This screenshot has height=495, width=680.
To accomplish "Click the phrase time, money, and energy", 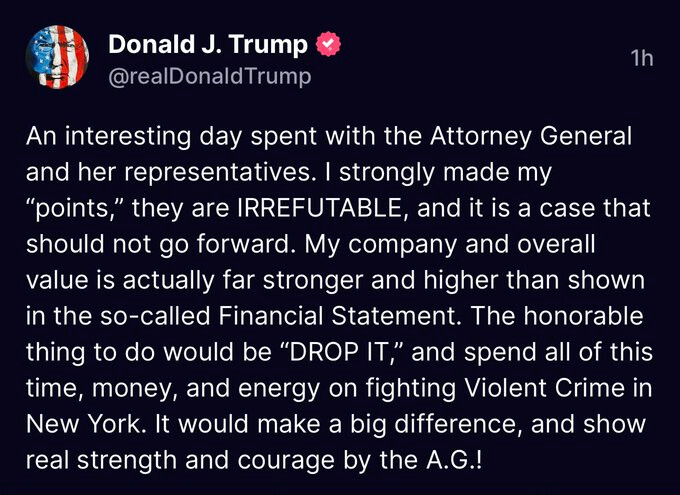I will [173, 389].
